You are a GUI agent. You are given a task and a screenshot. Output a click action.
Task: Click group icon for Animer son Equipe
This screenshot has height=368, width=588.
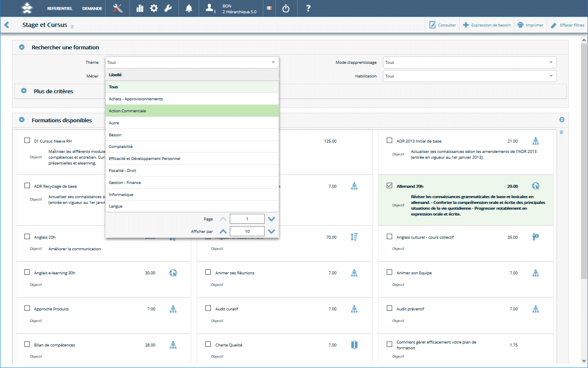pyautogui.click(x=535, y=273)
